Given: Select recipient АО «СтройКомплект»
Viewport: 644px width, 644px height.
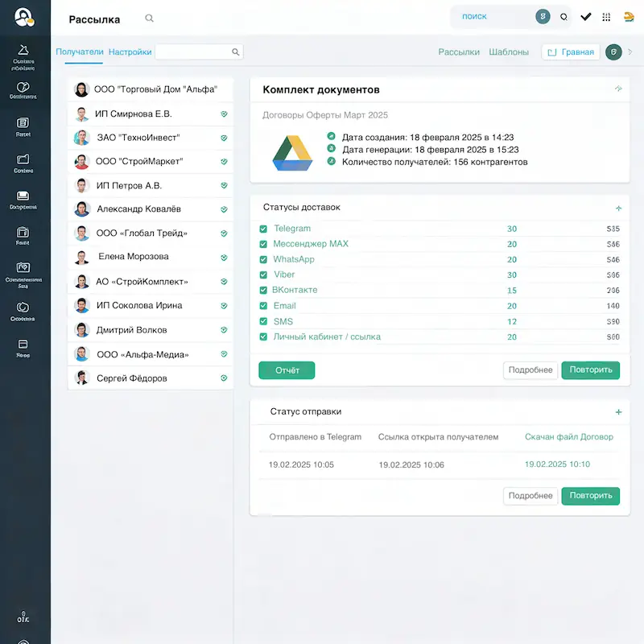Looking at the screenshot, I should [x=151, y=282].
